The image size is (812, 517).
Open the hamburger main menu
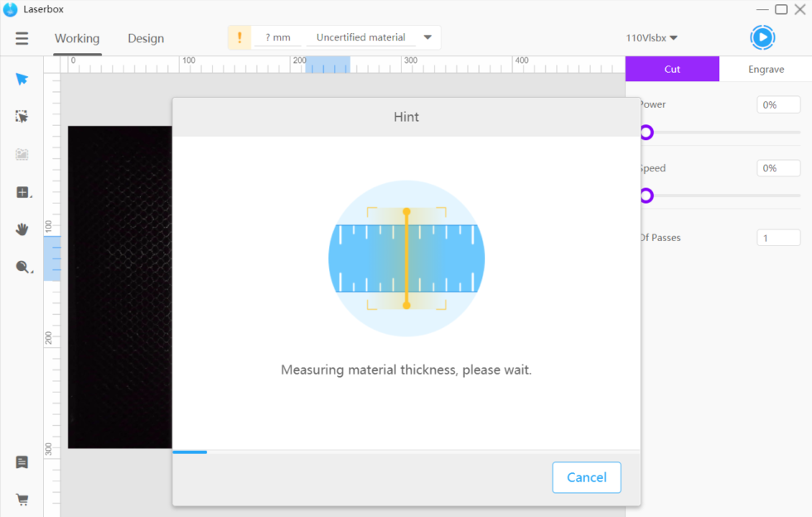coord(22,38)
